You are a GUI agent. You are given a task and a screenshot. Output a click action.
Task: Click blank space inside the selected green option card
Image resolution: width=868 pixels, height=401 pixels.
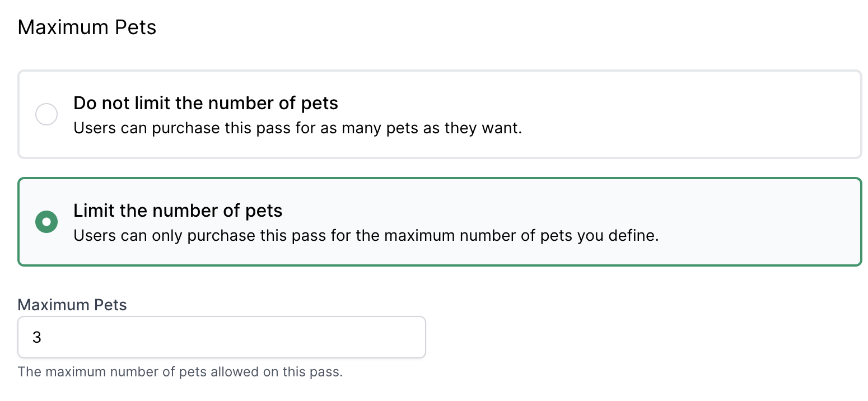pos(756,222)
